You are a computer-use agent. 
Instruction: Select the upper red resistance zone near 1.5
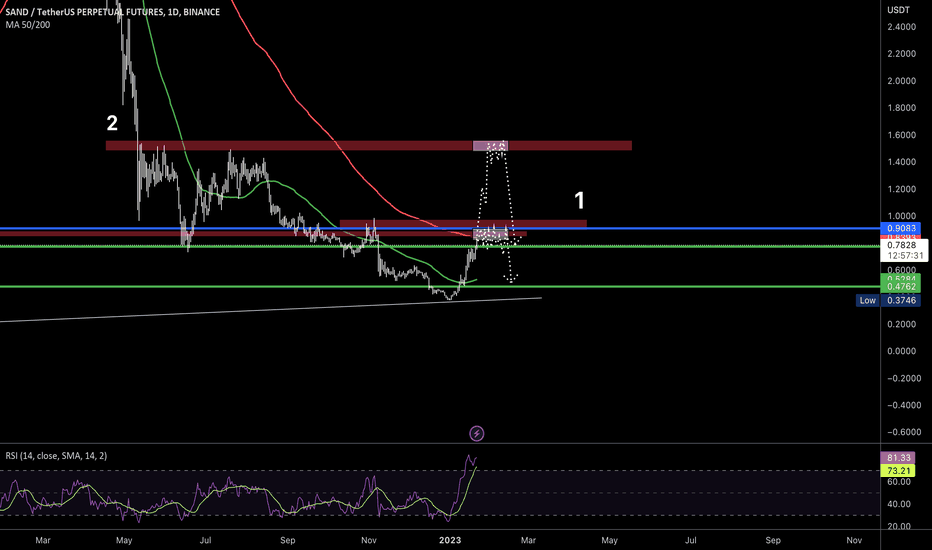tap(369, 146)
